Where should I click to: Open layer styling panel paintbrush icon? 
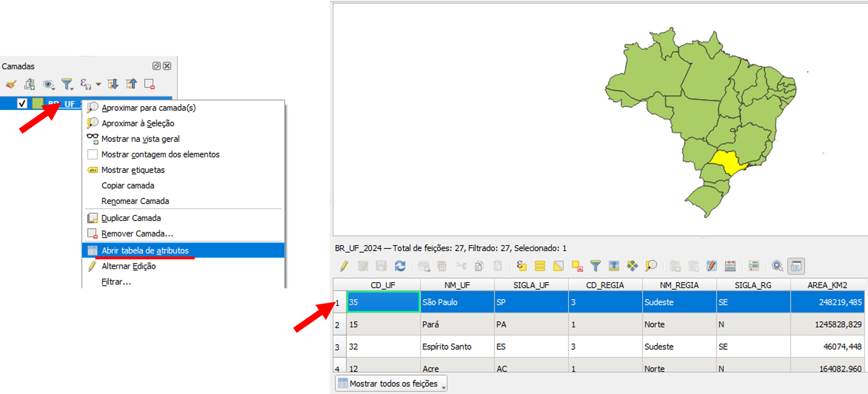point(11,84)
